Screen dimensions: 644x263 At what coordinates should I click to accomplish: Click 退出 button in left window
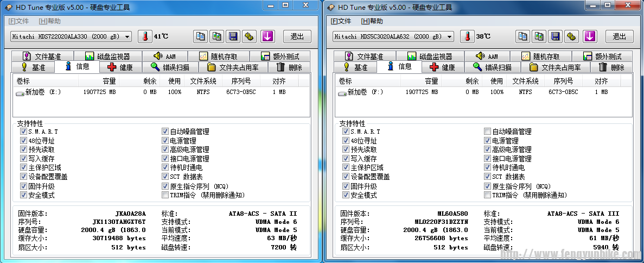point(297,36)
